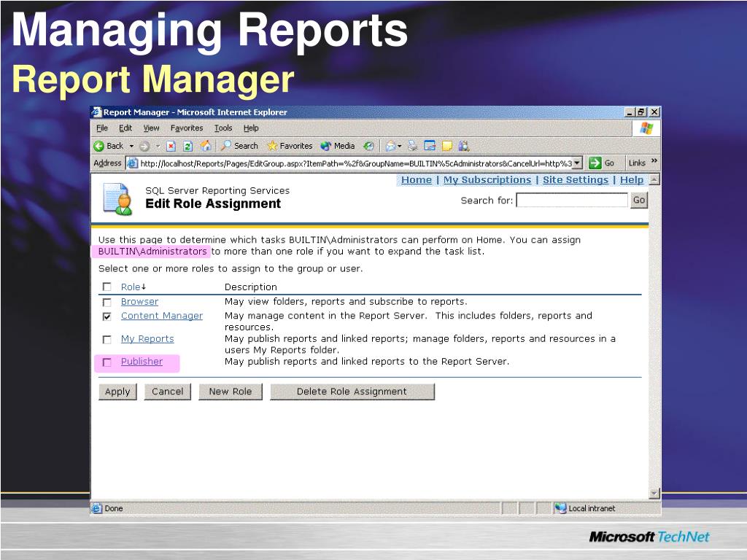Click the Local intranet zone icon

560,508
